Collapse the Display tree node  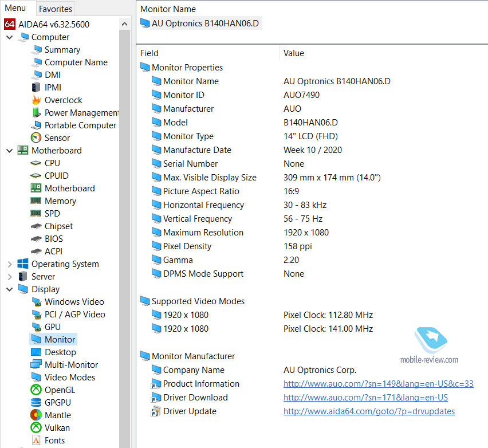10,289
